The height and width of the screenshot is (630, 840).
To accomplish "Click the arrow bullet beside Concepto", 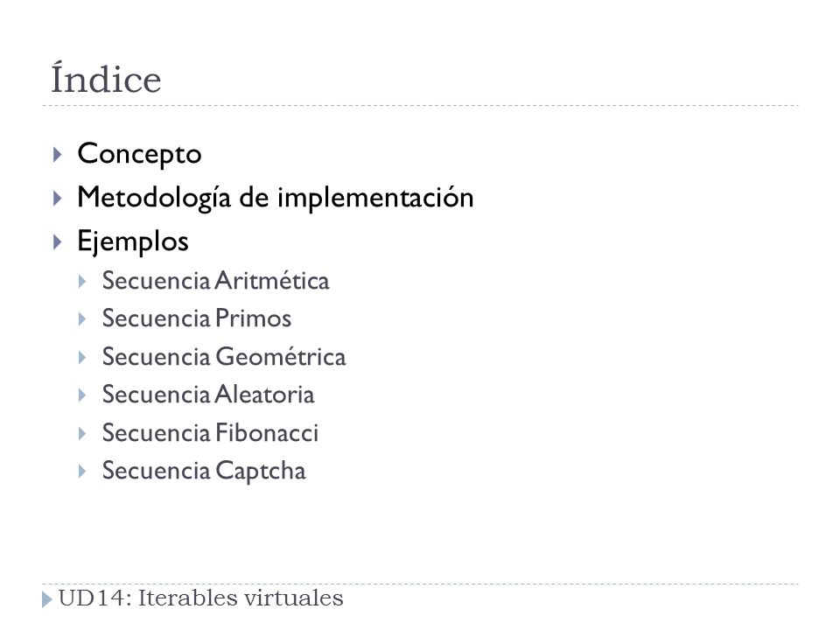I will tap(58, 155).
